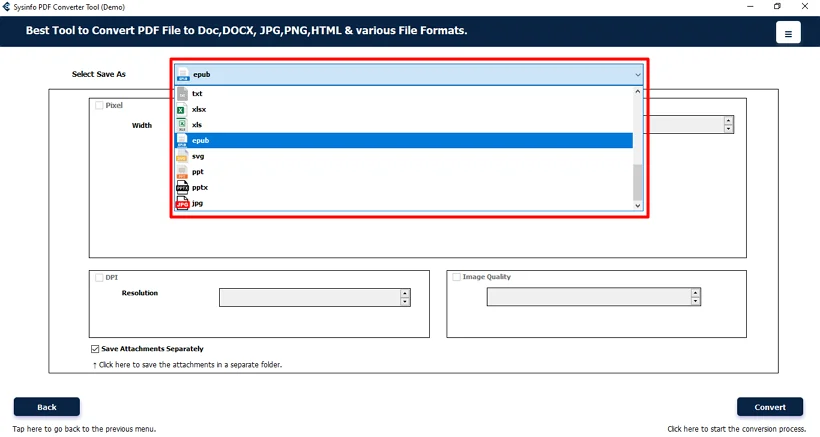Pick ppt in the dropdown list
The height and width of the screenshot is (437, 820).
tap(403, 171)
